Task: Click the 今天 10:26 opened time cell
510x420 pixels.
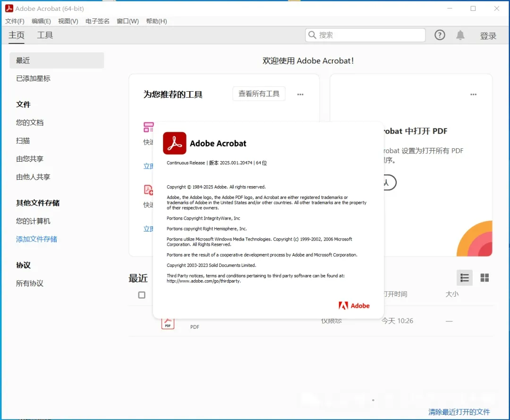Action: pos(397,321)
